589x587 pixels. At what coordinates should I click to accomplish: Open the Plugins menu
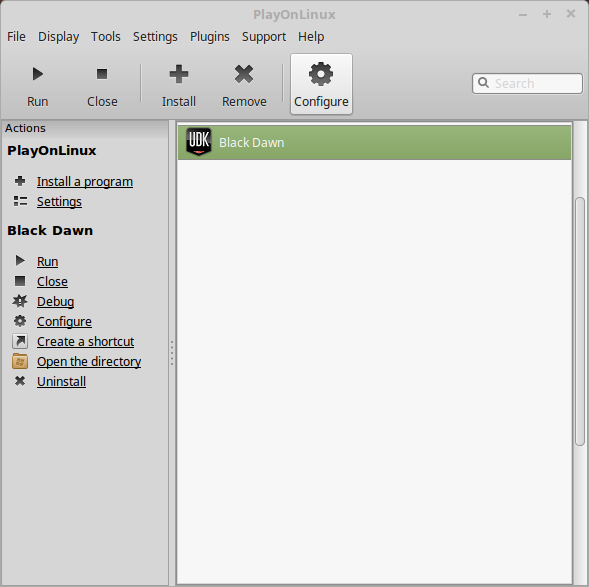click(210, 37)
